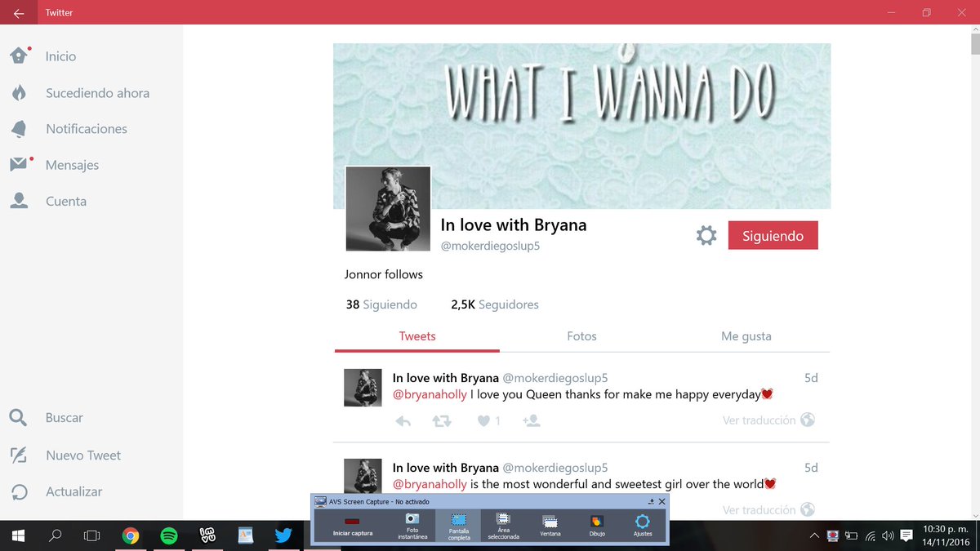Click @mokerdiegoslup5 handle in first tweet
This screenshot has width=980, height=551.
point(555,378)
